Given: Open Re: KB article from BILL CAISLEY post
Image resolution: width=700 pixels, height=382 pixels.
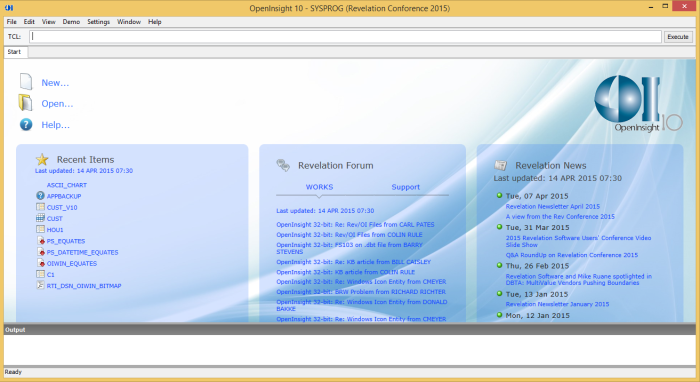Looking at the screenshot, I should 353,262.
